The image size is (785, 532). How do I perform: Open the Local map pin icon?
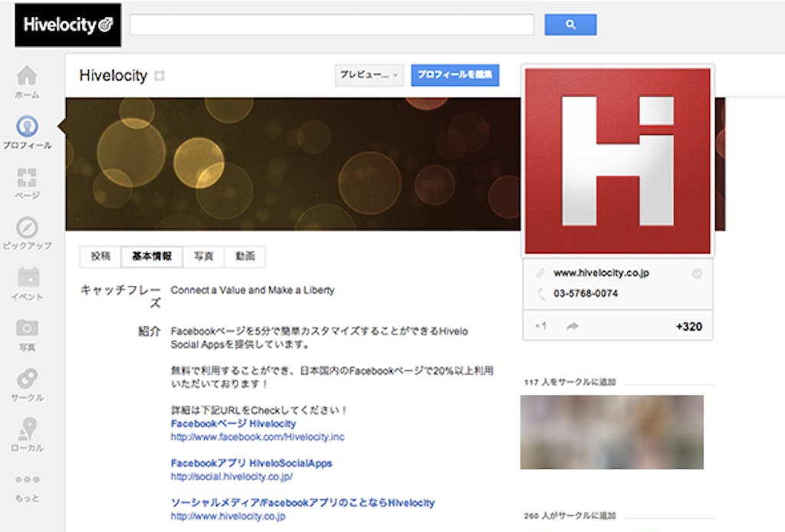point(27,429)
